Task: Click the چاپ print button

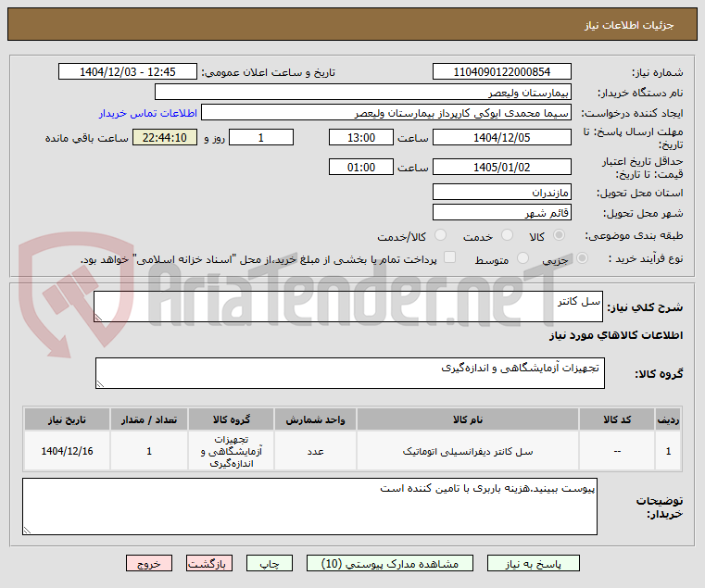Action: [x=270, y=563]
